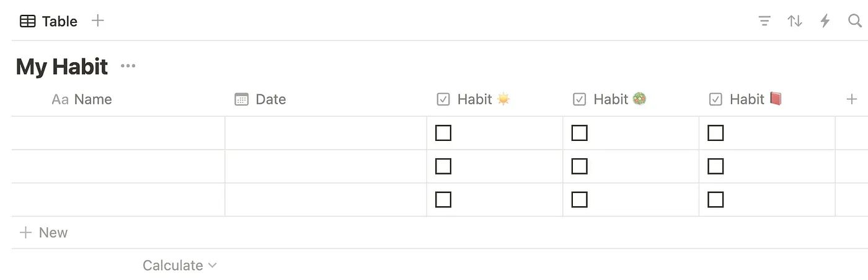The image size is (868, 280).
Task: Open the My Habit ellipsis menu
Action: click(x=128, y=66)
